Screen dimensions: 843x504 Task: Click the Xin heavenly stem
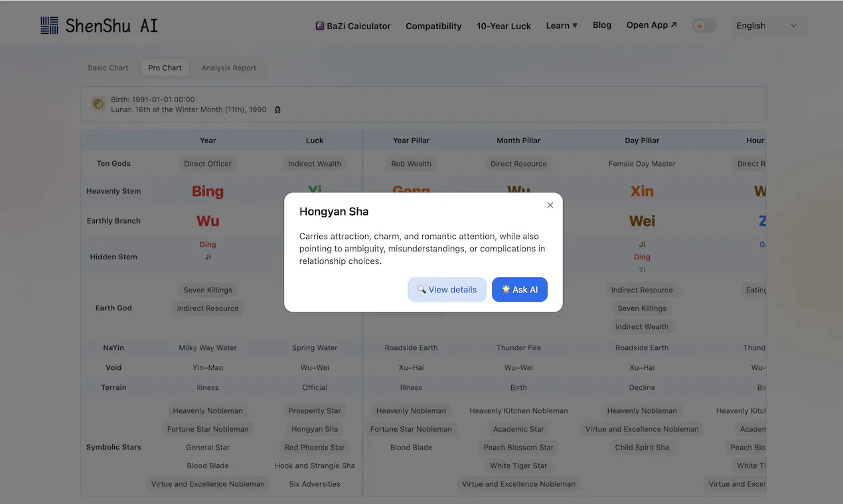(x=642, y=191)
